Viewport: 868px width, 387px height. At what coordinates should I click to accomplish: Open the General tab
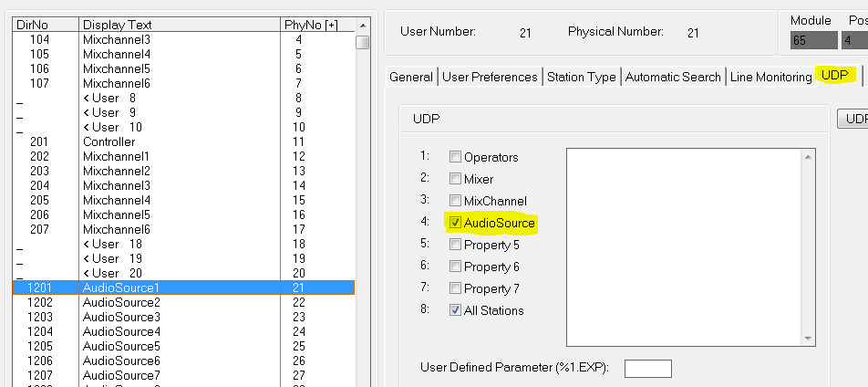coord(410,77)
